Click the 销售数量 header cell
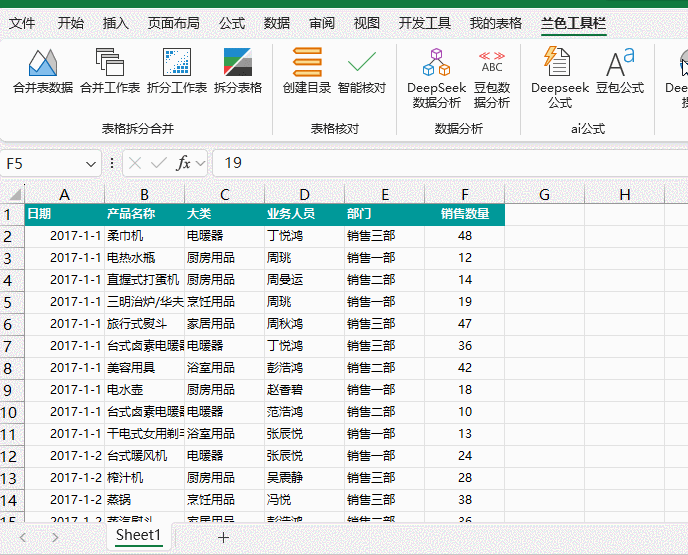The height and width of the screenshot is (555, 688). [465, 214]
